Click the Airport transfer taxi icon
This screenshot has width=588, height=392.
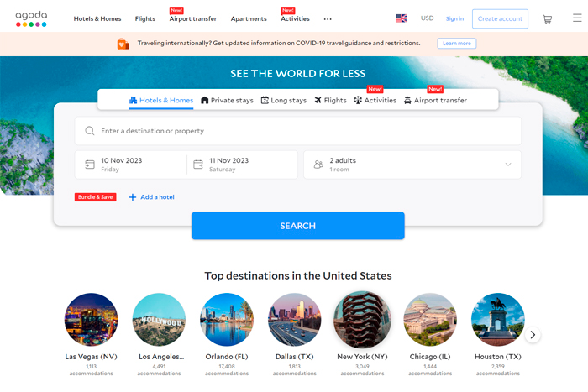click(407, 100)
